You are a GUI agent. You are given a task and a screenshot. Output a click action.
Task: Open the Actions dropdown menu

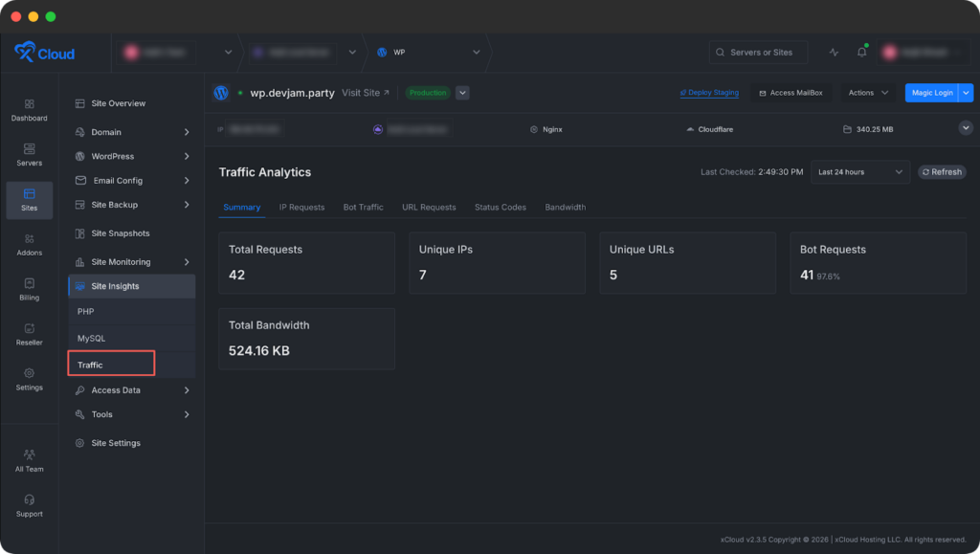[868, 93]
